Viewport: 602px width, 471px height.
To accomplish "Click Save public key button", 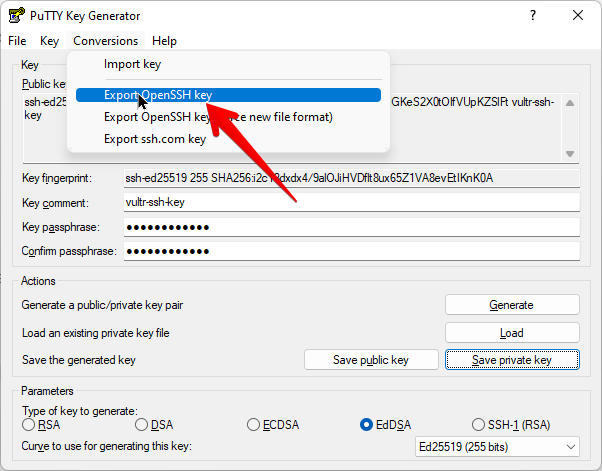I will point(371,360).
